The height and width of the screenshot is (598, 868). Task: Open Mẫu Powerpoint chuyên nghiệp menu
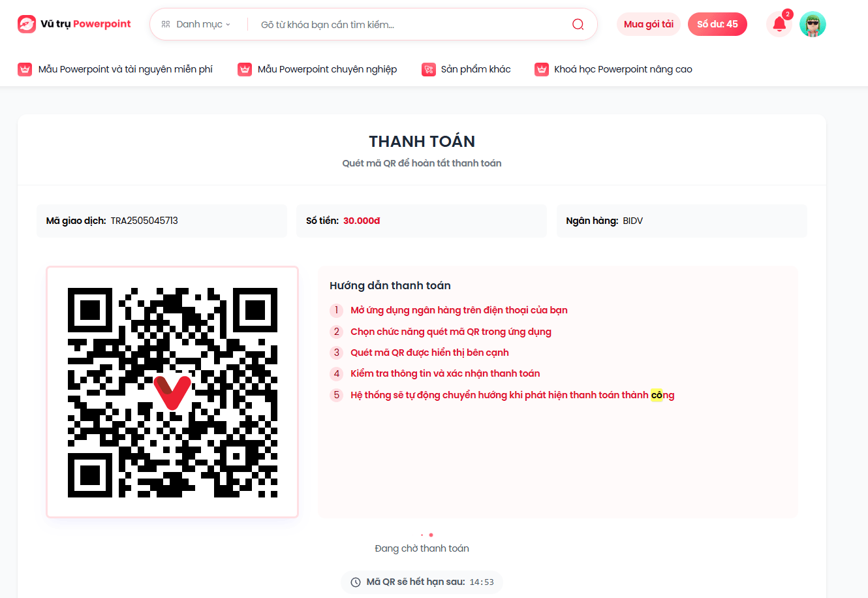[327, 69]
